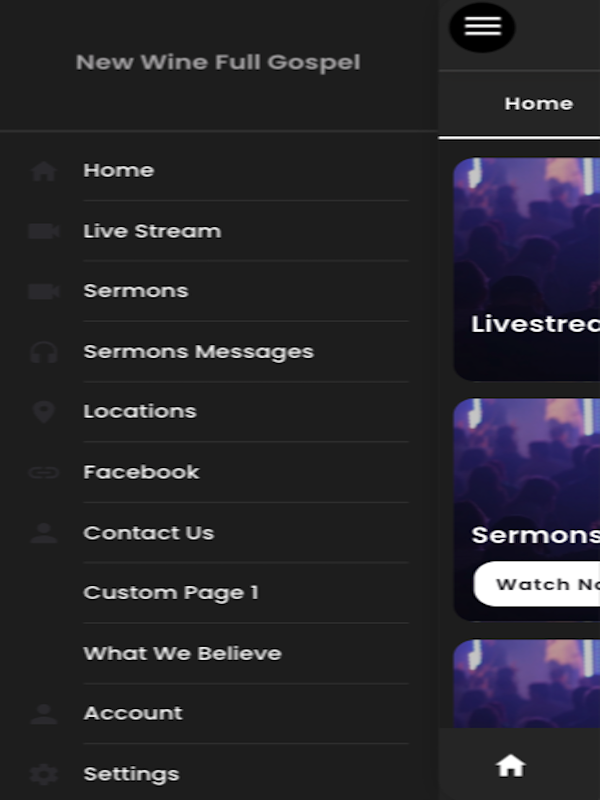The image size is (600, 800).
Task: Click the headphones icon for Sermons Messages
Action: click(x=43, y=352)
